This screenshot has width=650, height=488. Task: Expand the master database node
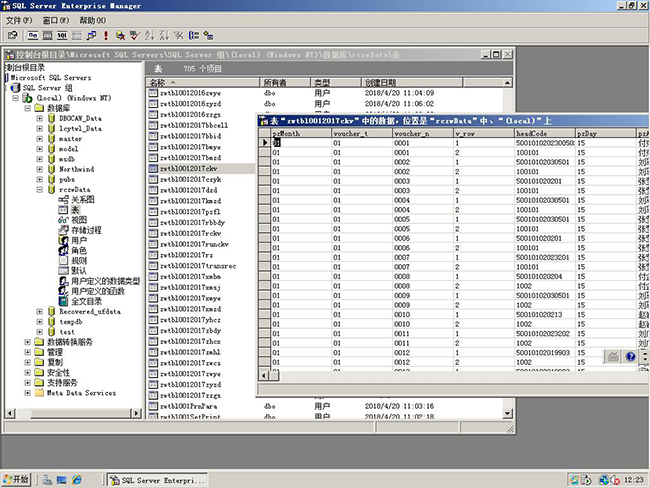tap(39, 139)
